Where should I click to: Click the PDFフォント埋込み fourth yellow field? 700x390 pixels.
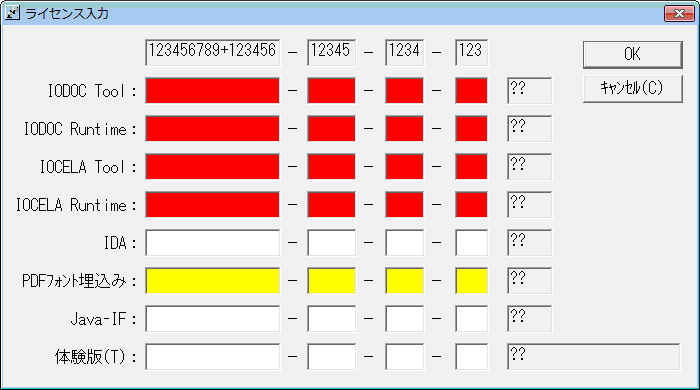coord(471,281)
